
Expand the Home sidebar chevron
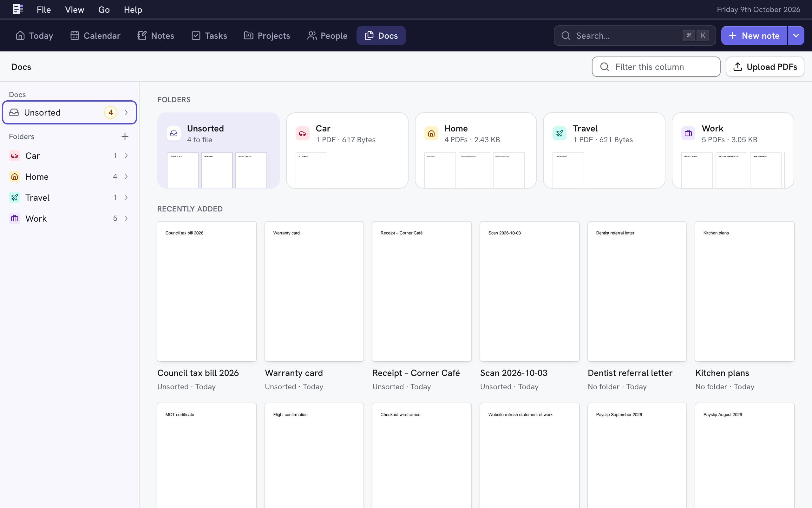coord(126,177)
